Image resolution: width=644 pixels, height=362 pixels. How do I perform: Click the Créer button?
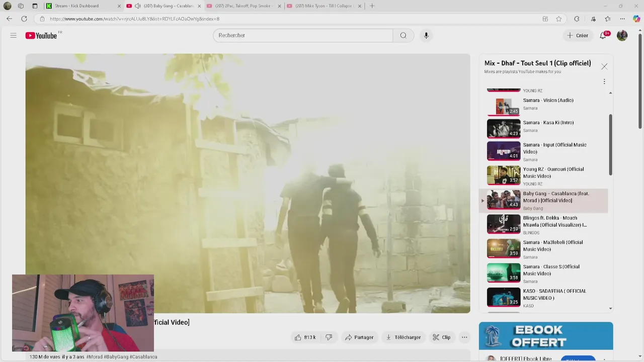578,36
